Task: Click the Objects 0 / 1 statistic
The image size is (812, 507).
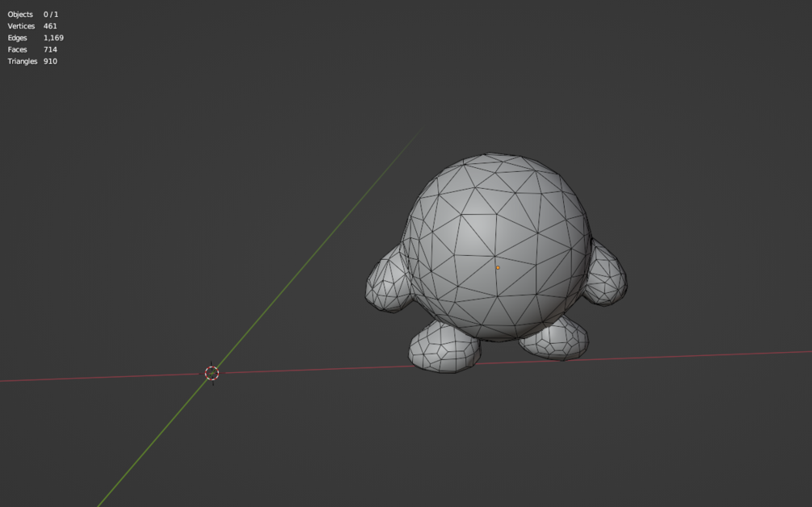Action: pos(32,15)
